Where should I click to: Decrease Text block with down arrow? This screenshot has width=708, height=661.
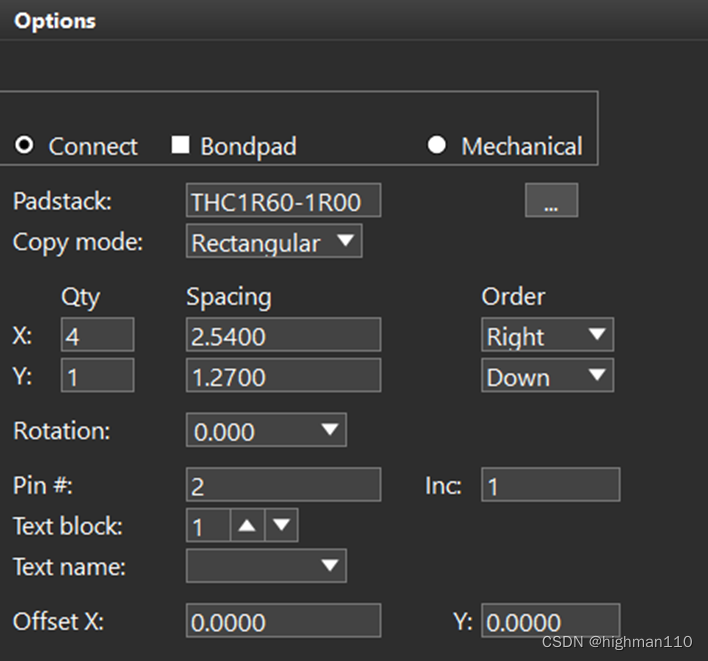(x=281, y=525)
